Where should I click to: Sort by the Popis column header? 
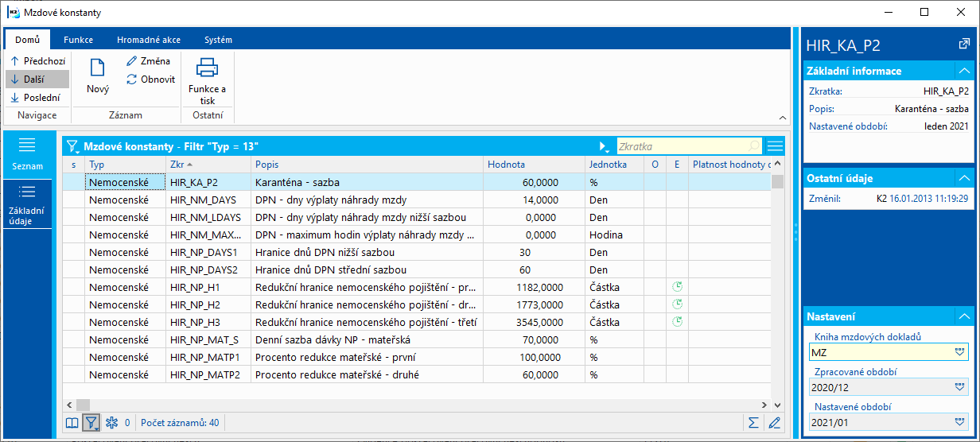[x=368, y=165]
